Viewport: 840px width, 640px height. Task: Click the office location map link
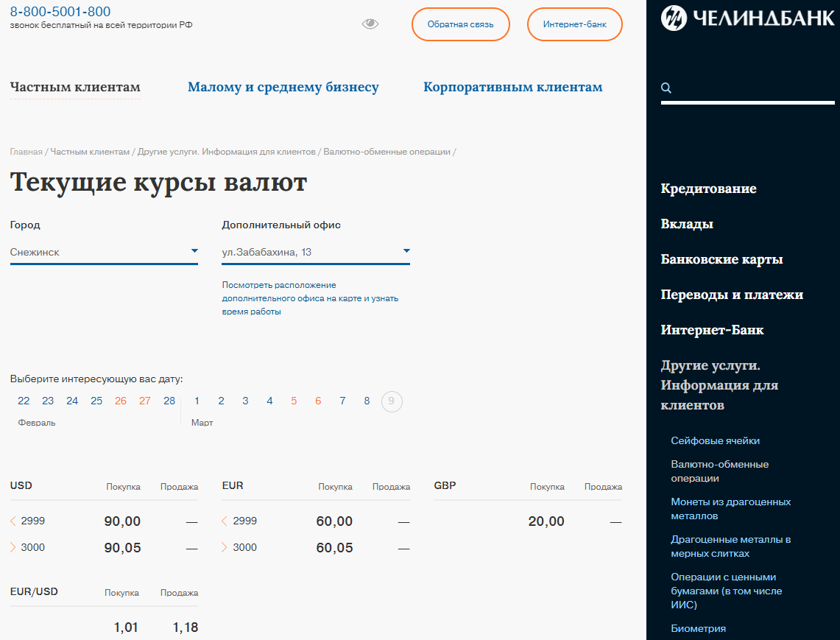pos(310,298)
